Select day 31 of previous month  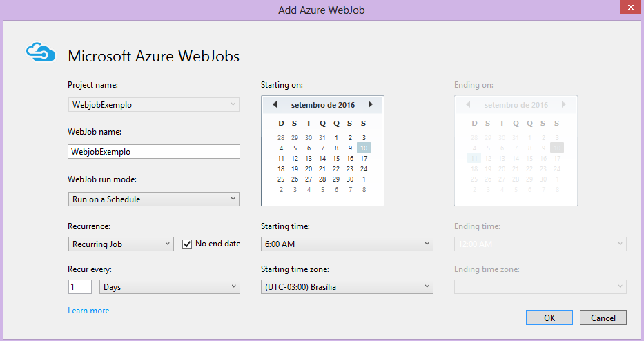322,137
